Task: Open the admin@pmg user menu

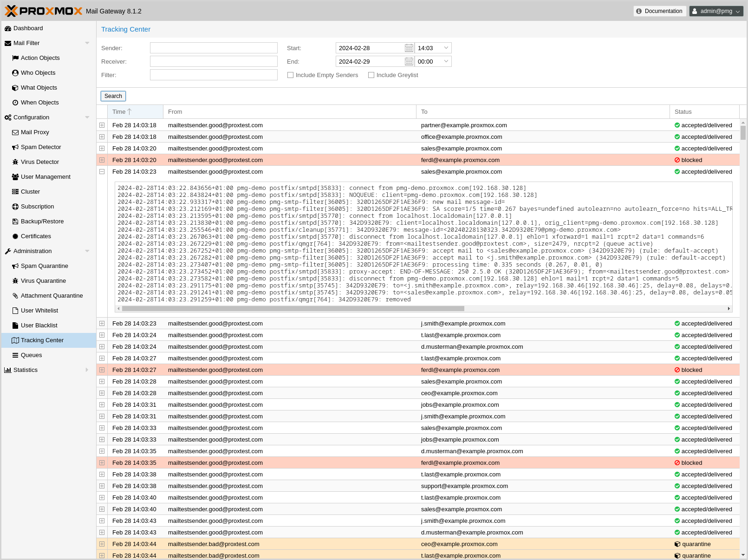Action: (716, 11)
